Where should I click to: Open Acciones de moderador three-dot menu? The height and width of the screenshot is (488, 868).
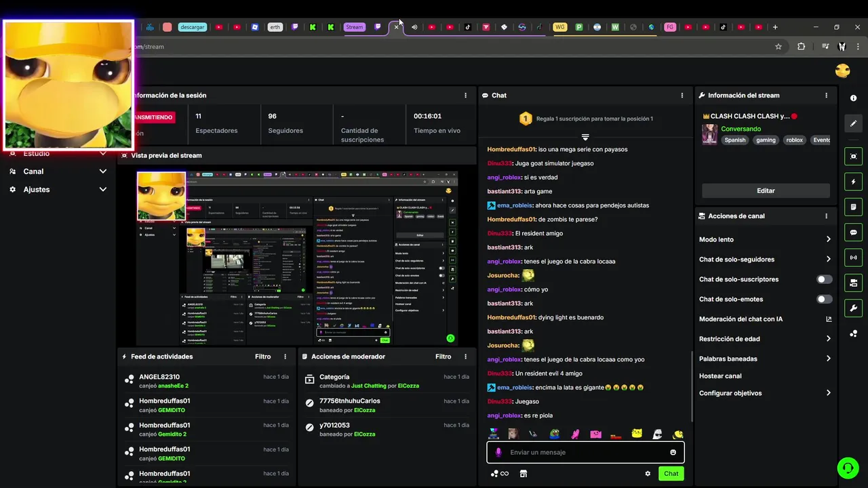click(x=465, y=357)
